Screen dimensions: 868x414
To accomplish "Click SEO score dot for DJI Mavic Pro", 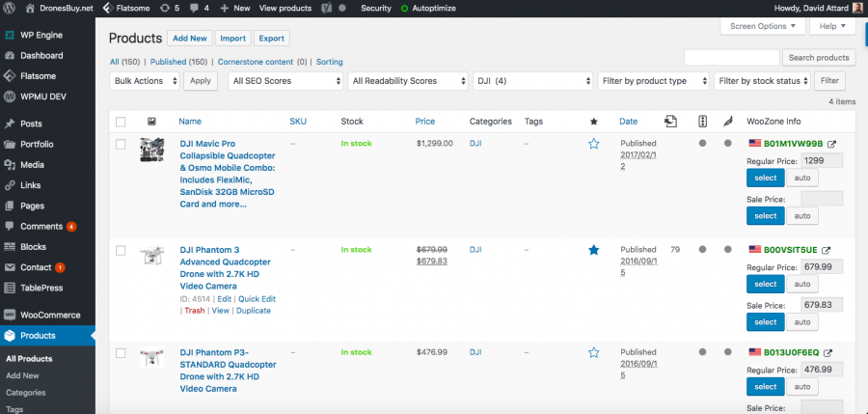I will coord(702,143).
